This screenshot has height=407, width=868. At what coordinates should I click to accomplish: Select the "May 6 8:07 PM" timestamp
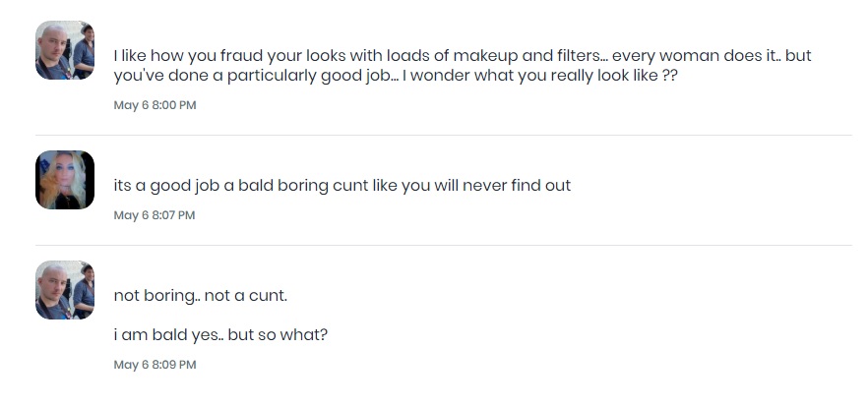[x=155, y=215]
